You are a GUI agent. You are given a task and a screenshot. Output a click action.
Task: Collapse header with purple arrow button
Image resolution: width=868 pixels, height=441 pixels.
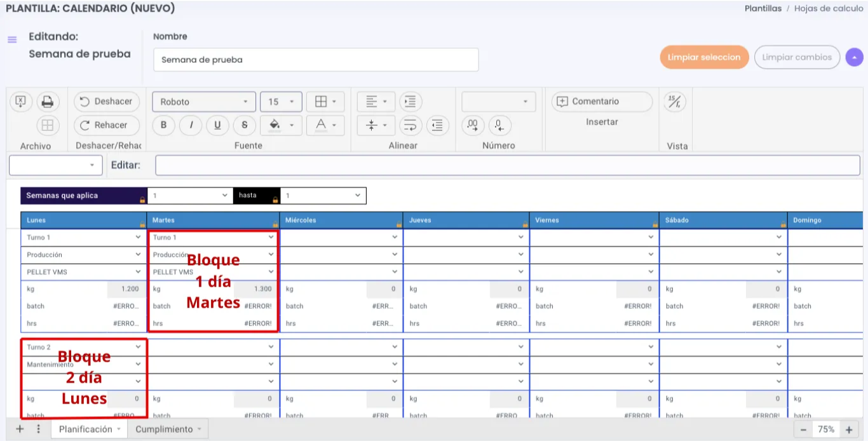(x=855, y=57)
